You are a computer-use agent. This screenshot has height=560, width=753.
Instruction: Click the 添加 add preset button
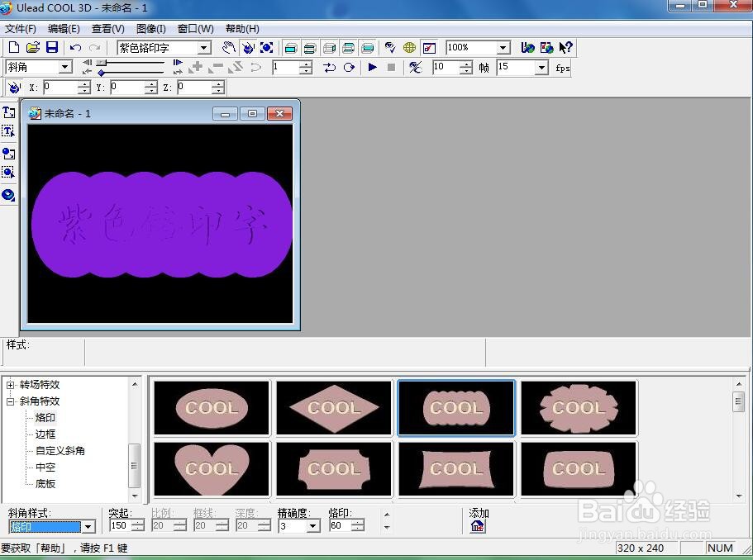coord(478,526)
